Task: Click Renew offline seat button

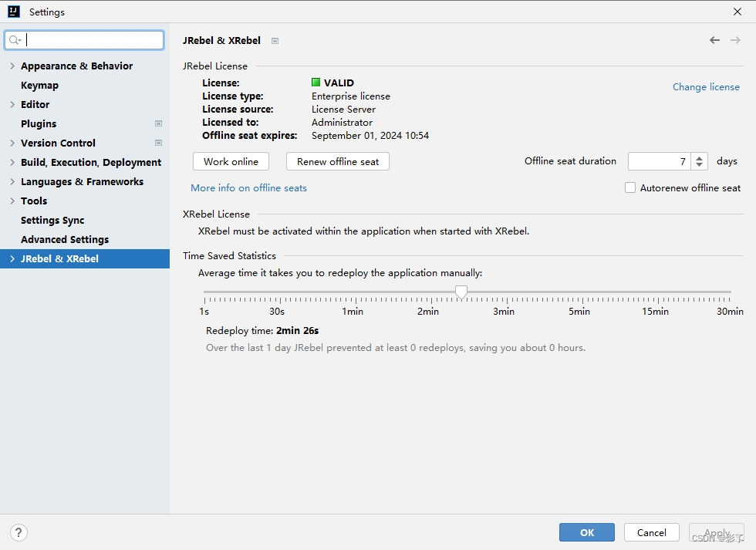Action: 338,161
